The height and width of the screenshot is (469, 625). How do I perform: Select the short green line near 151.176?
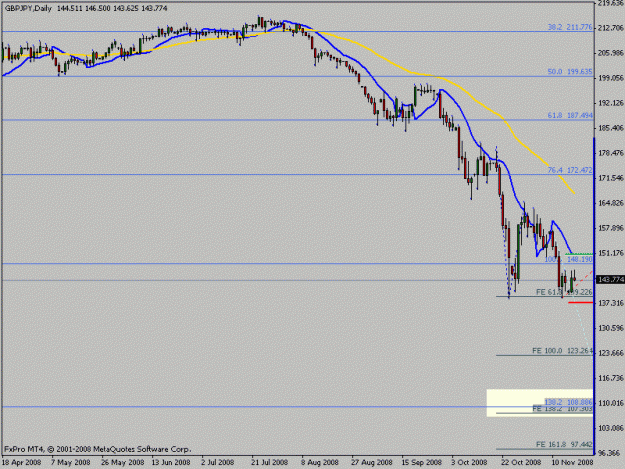point(579,254)
